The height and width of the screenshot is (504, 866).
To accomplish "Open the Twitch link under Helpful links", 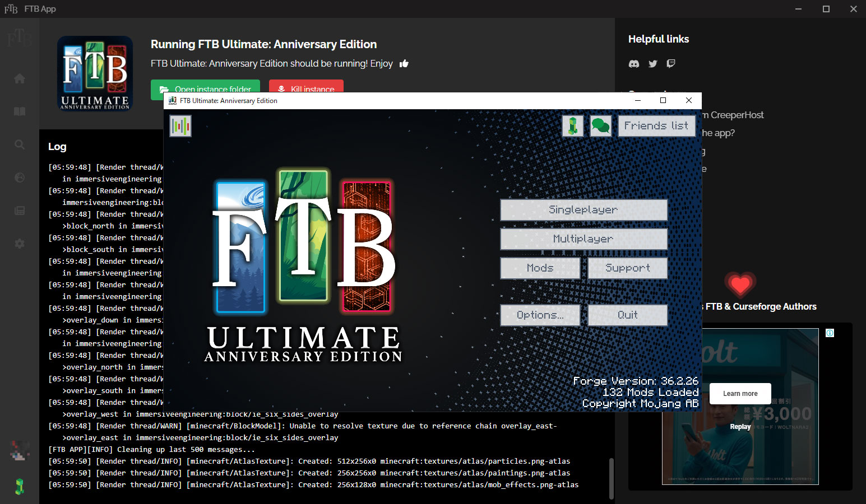I will (671, 64).
